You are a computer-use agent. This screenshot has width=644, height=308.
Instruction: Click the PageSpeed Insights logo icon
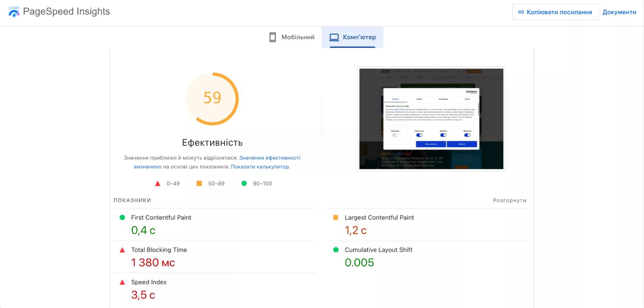[x=14, y=12]
